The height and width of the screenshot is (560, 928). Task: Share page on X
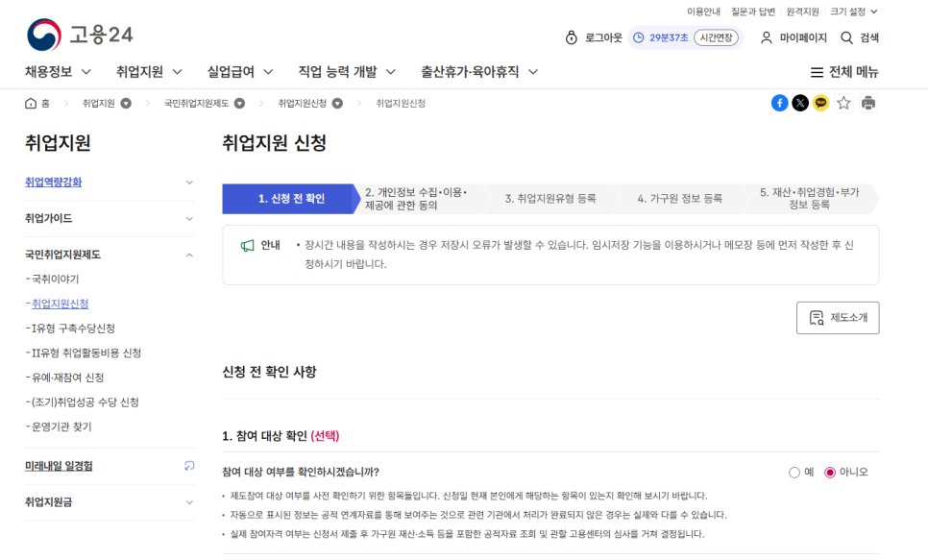point(800,103)
